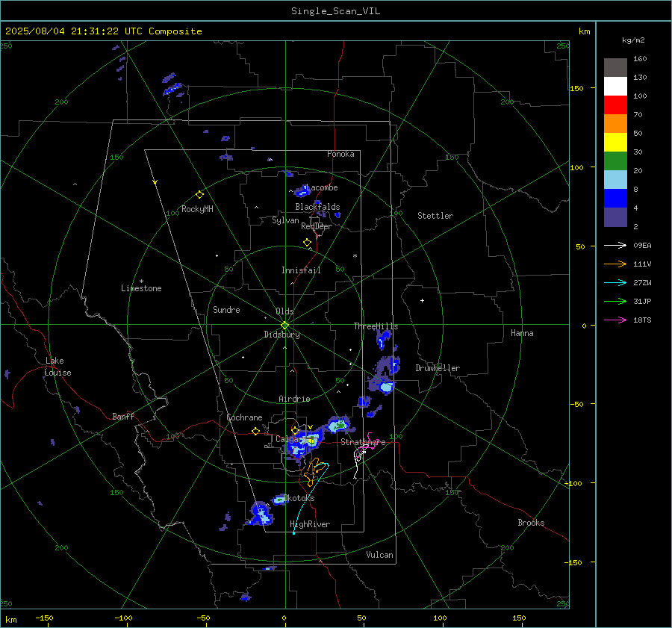Click the Single_Scan_VIL title text
Screen dimensions: 672x628
point(335,11)
